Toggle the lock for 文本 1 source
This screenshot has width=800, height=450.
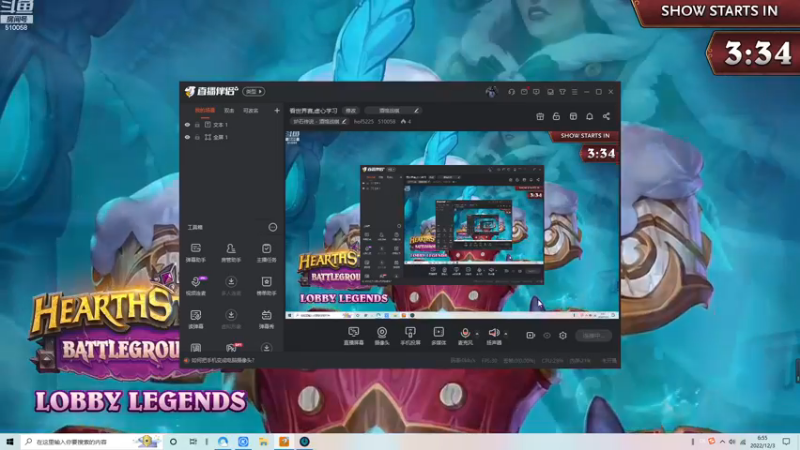(x=197, y=125)
